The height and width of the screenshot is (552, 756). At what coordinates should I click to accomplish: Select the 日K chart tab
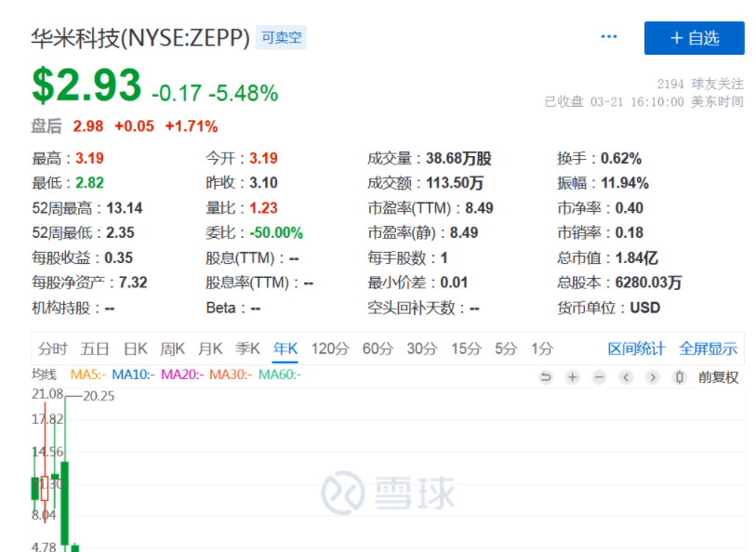tap(135, 348)
